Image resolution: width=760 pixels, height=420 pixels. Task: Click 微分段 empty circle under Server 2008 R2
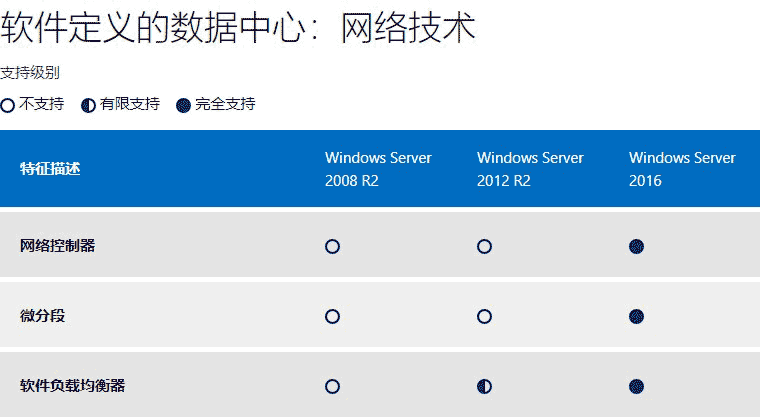333,316
